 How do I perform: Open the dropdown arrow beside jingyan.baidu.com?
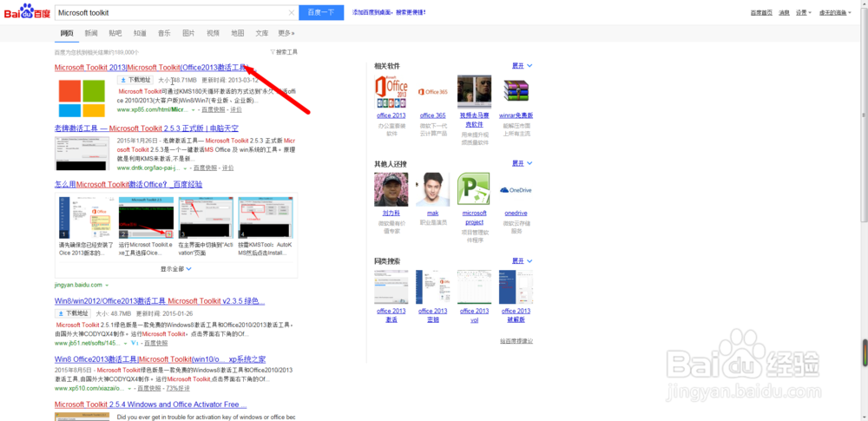tap(106, 286)
